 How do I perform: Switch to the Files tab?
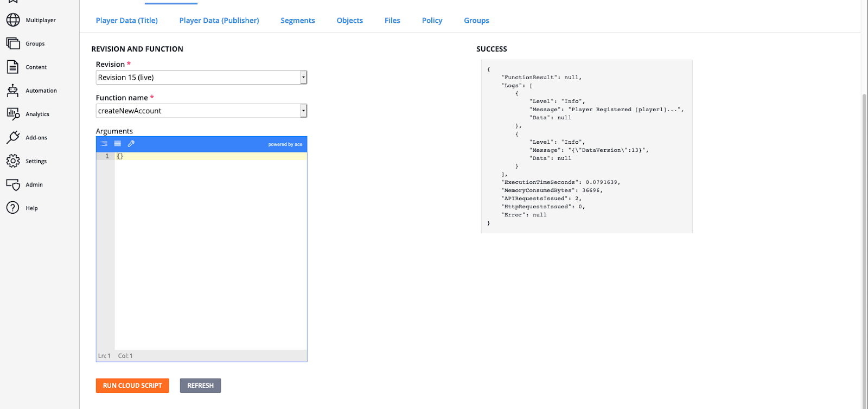click(x=392, y=21)
